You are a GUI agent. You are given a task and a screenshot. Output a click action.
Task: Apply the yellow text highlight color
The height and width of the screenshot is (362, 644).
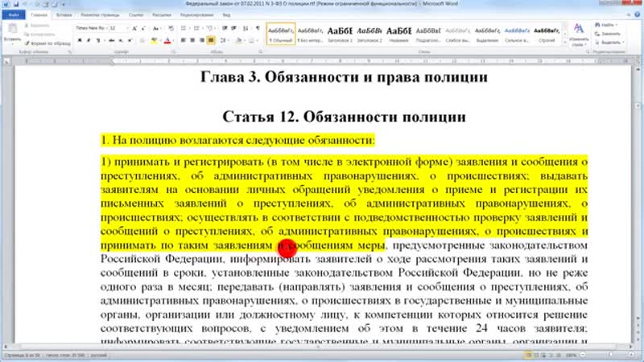(x=154, y=40)
